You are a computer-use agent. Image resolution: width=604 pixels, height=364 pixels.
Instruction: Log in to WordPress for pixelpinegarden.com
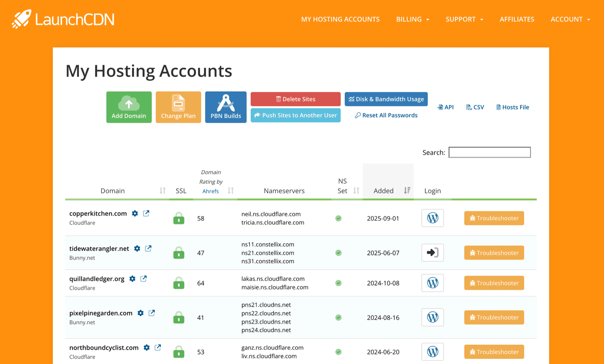tap(433, 317)
